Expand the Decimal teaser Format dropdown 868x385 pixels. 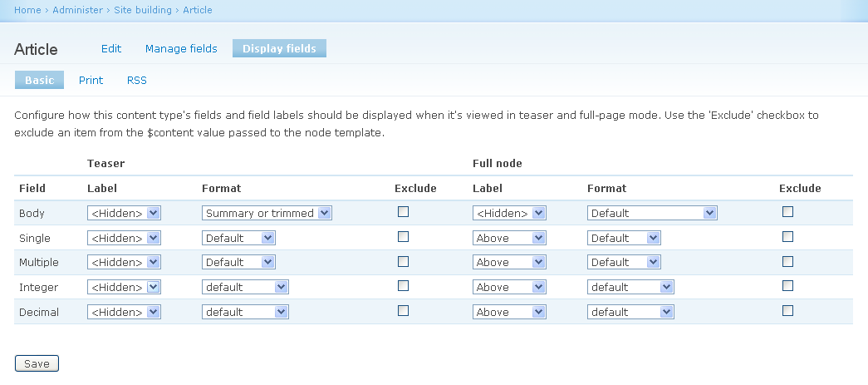click(x=245, y=312)
